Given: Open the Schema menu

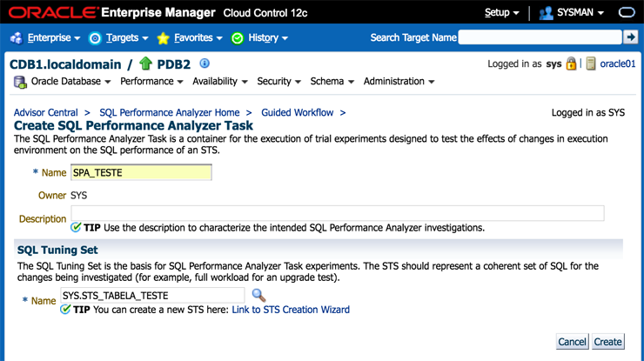Looking at the screenshot, I should pyautogui.click(x=332, y=82).
